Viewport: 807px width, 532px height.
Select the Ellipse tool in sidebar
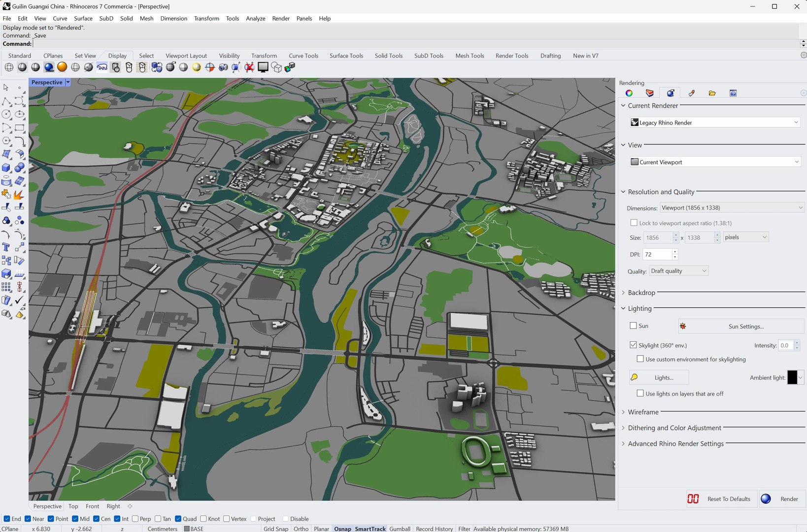20,114
